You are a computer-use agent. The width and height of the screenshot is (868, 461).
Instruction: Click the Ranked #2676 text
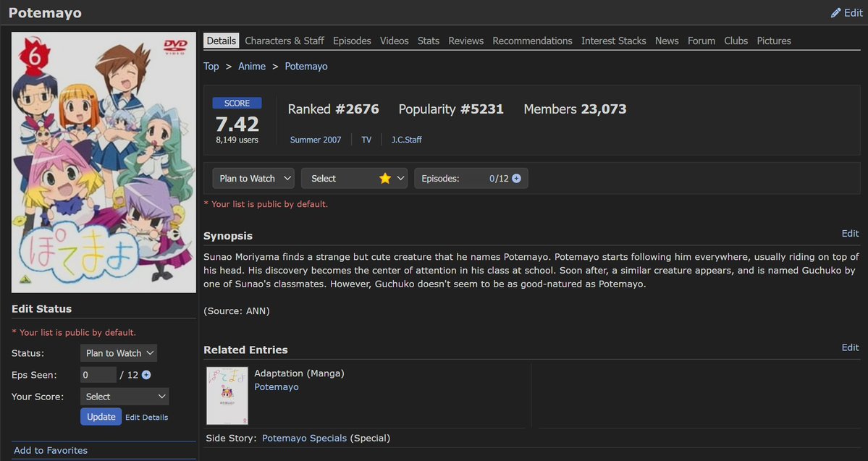[x=333, y=109]
